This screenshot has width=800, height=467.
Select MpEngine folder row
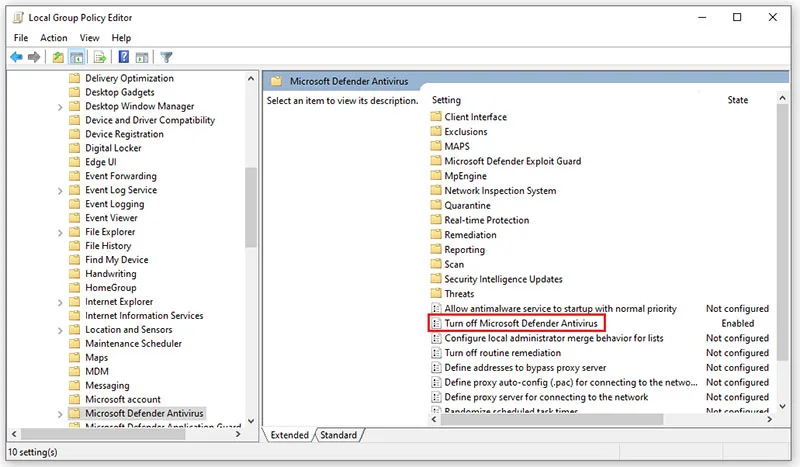[465, 176]
